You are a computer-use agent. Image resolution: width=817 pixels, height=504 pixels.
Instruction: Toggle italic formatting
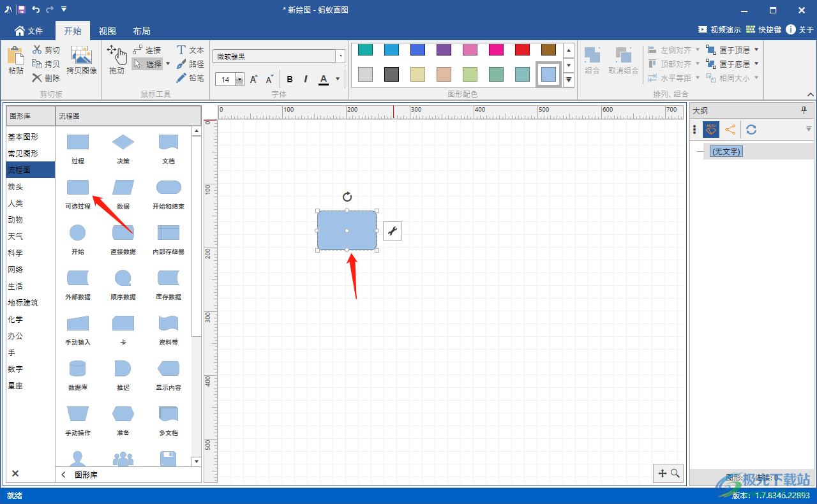point(306,79)
